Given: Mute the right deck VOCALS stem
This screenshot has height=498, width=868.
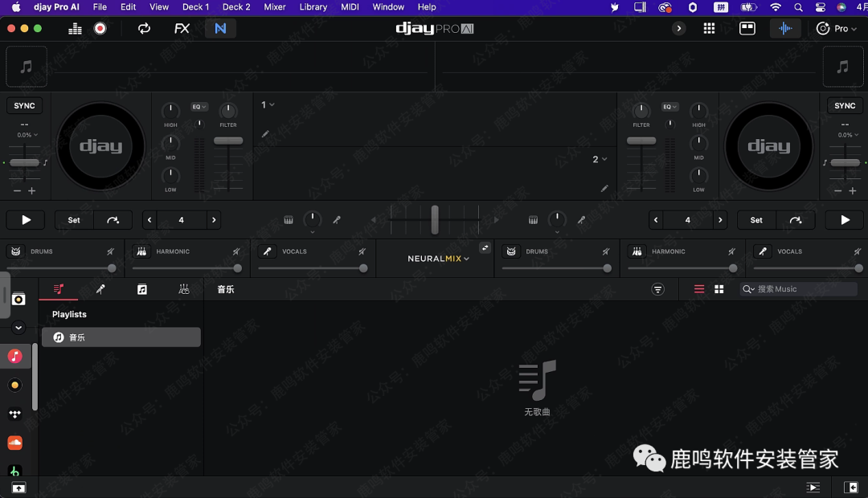Looking at the screenshot, I should click(858, 252).
